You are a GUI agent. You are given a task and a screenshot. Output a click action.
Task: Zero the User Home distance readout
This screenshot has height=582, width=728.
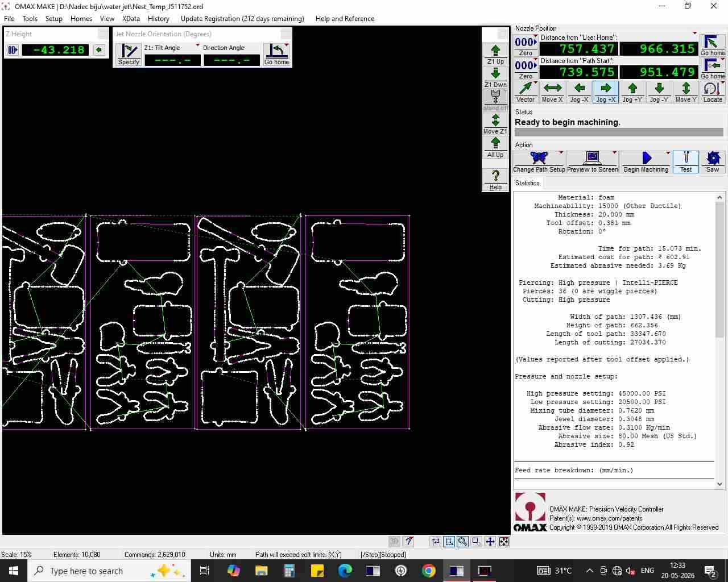point(526,45)
